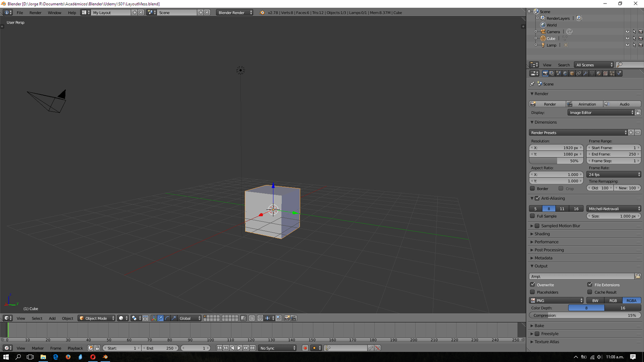Open the Object Mode dropdown
Viewport: 644px width, 362px height.
click(x=97, y=319)
